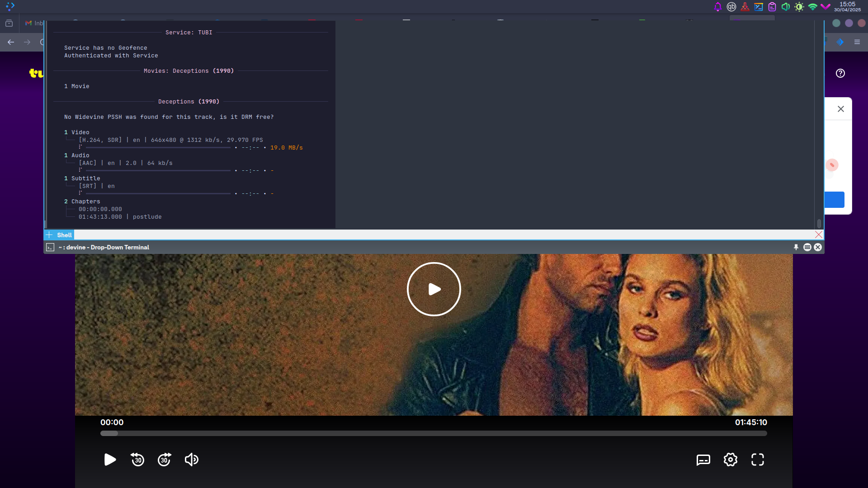Image resolution: width=868 pixels, height=488 pixels.
Task: Open the browser hamburger menu
Action: pyautogui.click(x=857, y=42)
